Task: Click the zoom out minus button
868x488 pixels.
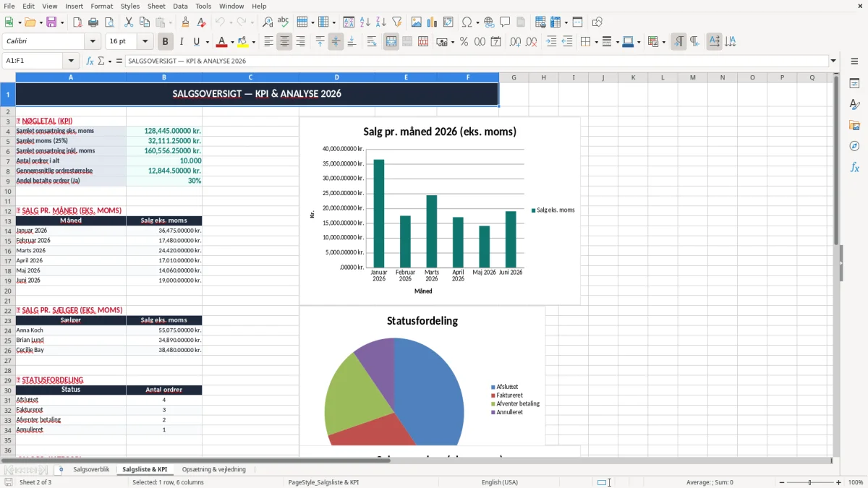Action: [x=780, y=482]
